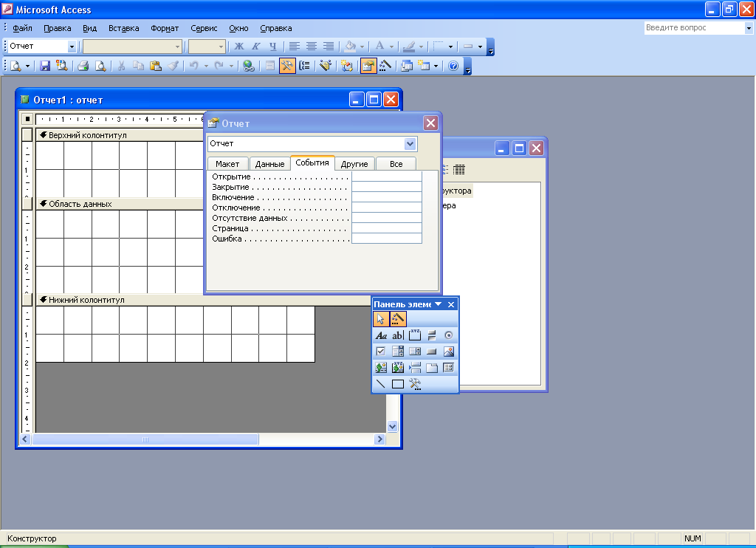The width and height of the screenshot is (756, 548).
Task: Toggle Select Objects arrow in toolbox
Action: pos(381,319)
